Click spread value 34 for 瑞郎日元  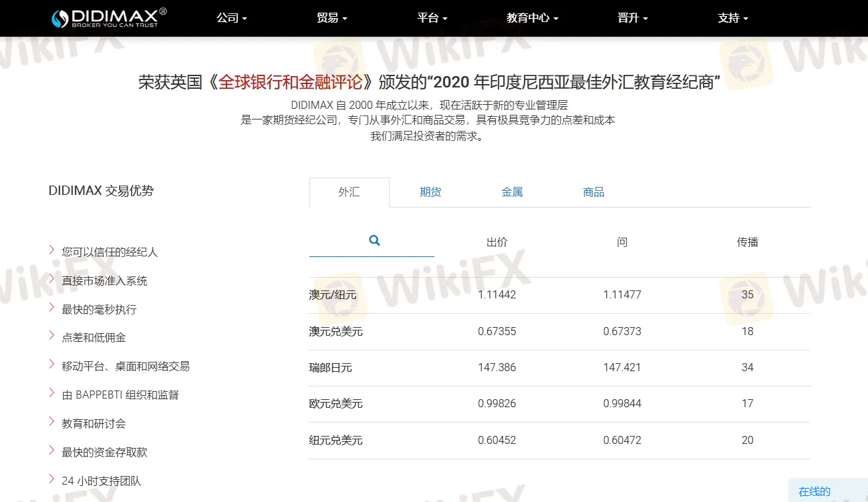tap(748, 367)
